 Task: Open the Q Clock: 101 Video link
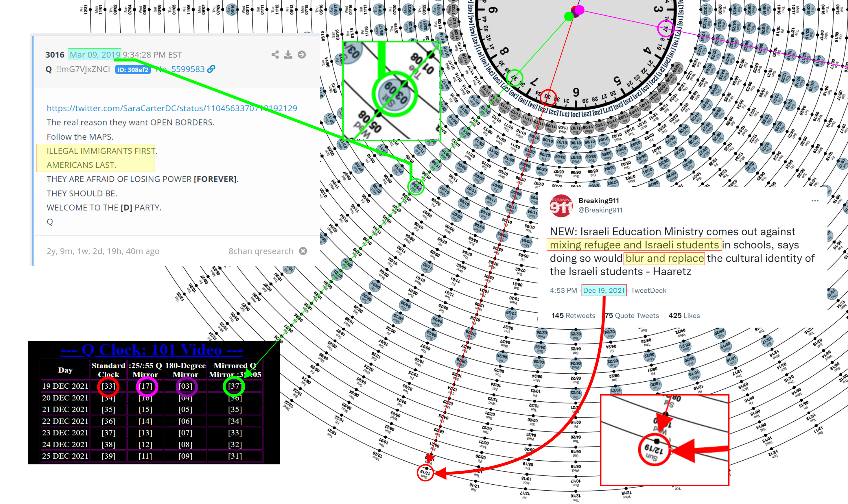coord(152,350)
